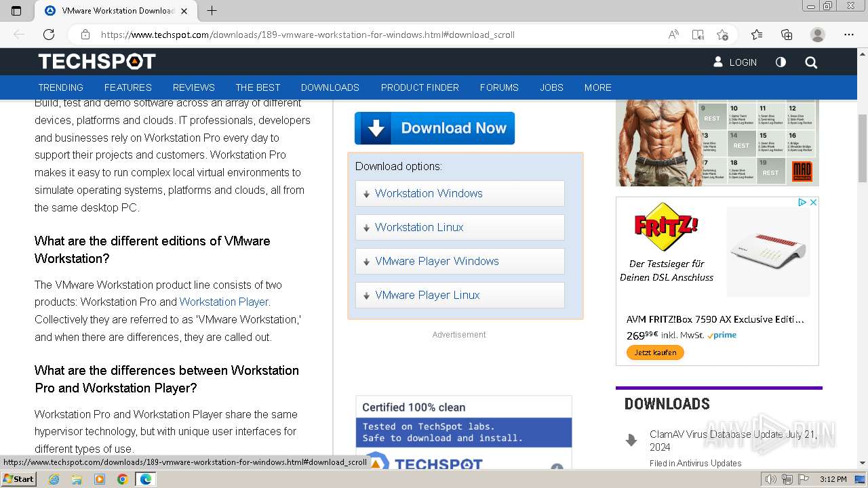The width and height of the screenshot is (868, 488).
Task: Reload the page with refresh icon
Action: [49, 35]
